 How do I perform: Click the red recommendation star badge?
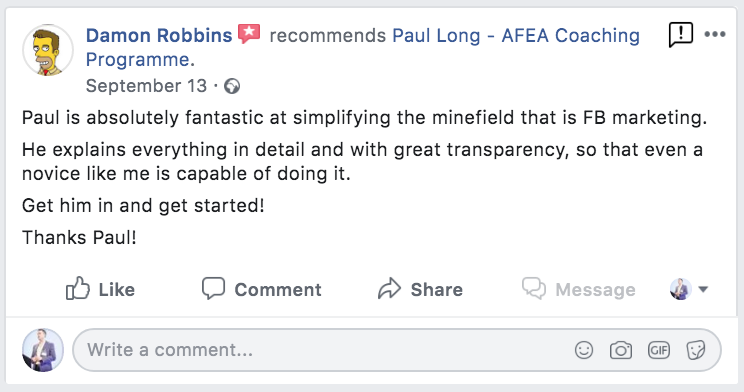click(249, 34)
